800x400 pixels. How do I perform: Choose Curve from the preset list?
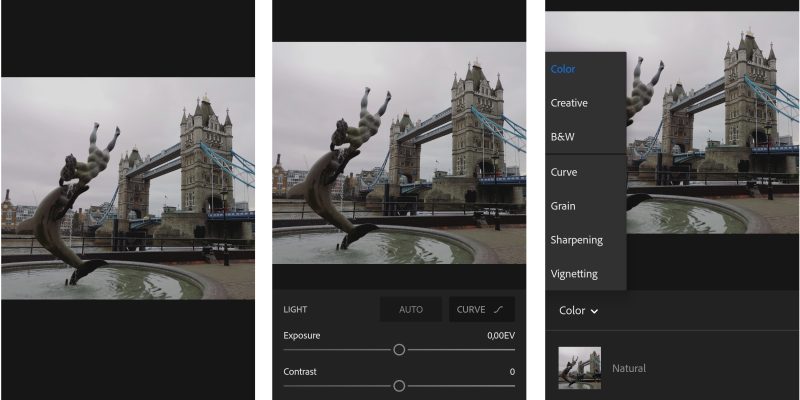[x=564, y=172]
